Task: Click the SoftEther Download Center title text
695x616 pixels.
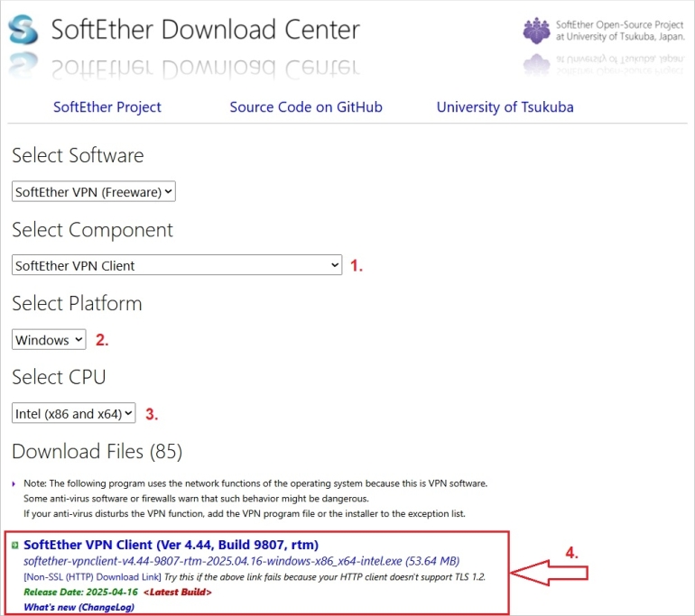Action: point(205,29)
